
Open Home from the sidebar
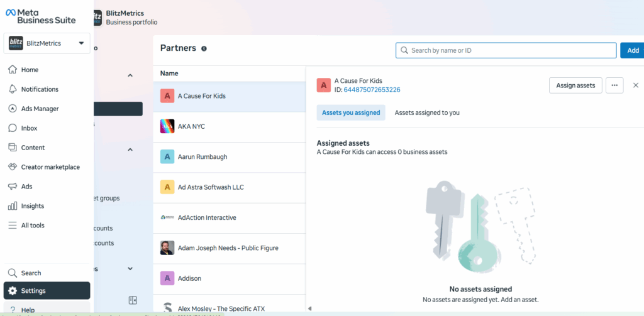pyautogui.click(x=30, y=70)
